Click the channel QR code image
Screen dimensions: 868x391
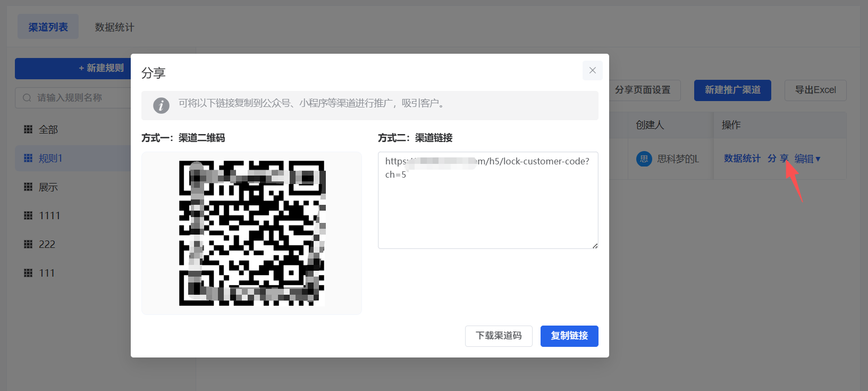click(252, 233)
